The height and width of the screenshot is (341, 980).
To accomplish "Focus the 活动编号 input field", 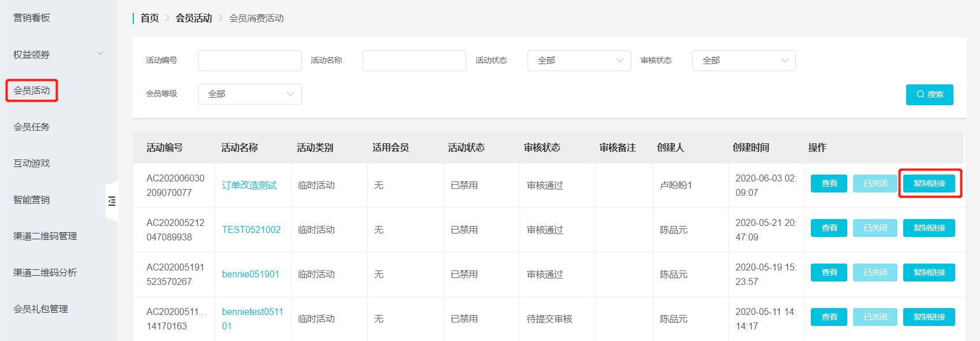I will tap(250, 61).
